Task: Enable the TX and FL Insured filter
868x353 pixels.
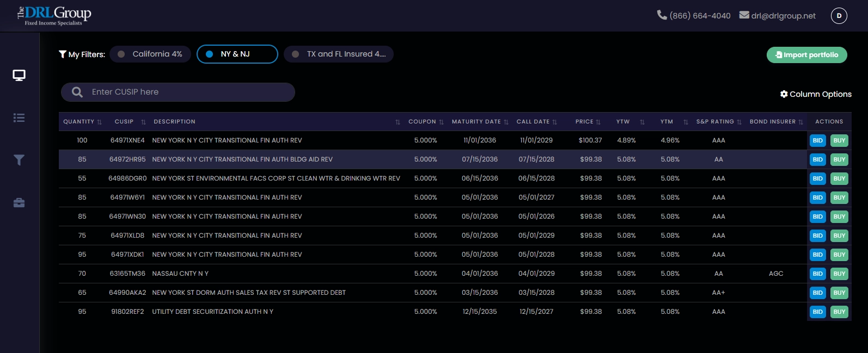Action: click(x=339, y=54)
